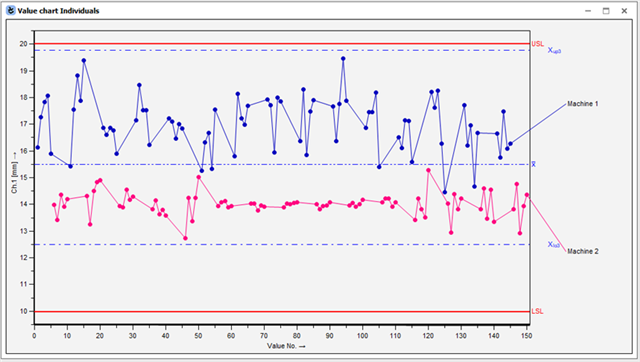640x362 pixels.
Task: Close the Value chart Individuals window
Action: (x=624, y=11)
